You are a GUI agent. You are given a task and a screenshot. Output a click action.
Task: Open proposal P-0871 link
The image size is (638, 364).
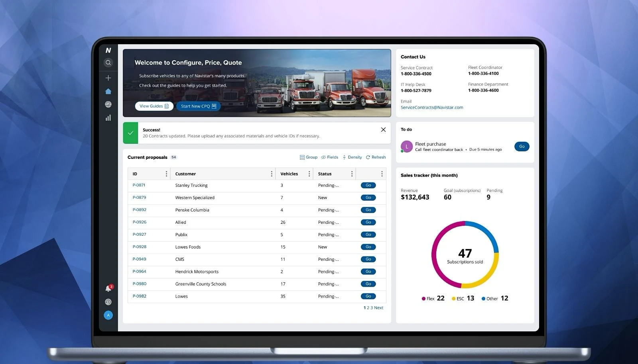tap(139, 185)
